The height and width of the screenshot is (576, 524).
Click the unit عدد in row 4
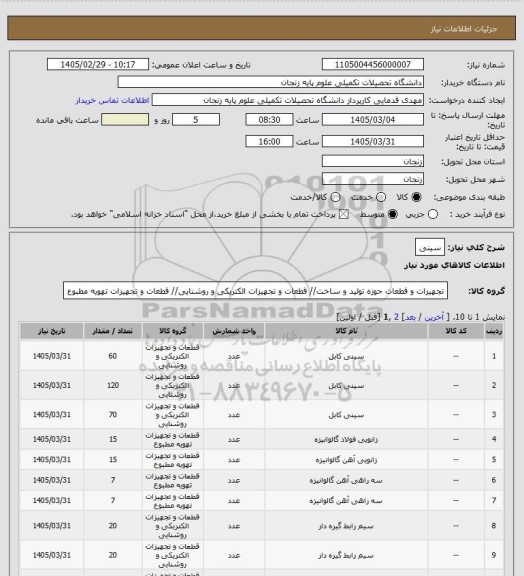234,439
